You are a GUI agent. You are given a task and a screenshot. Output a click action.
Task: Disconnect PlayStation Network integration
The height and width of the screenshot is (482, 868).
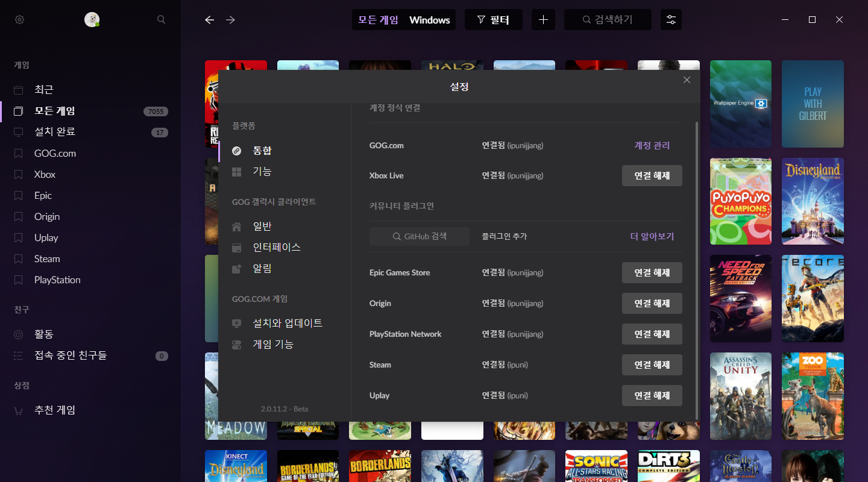[x=652, y=334]
